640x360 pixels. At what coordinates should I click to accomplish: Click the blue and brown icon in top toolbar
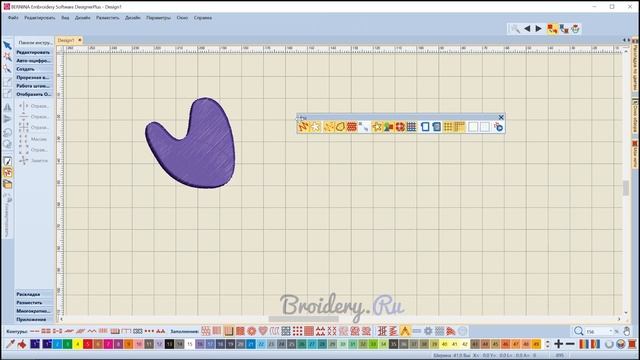564,29
